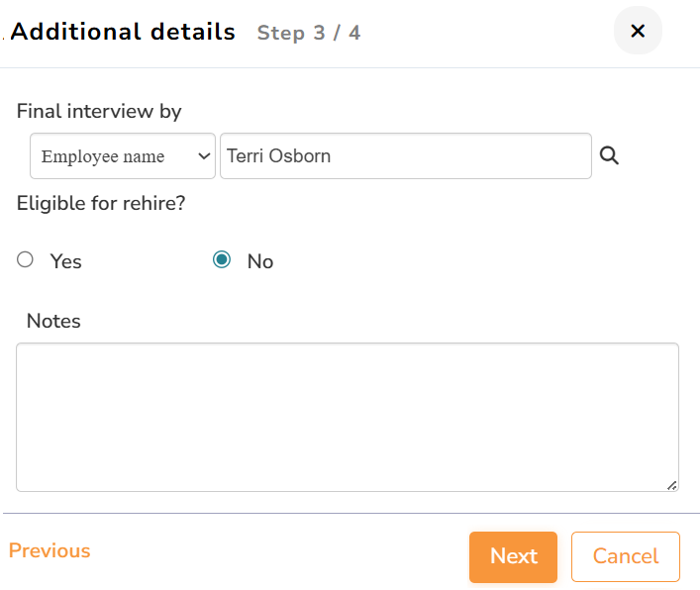Click the Step 3 / 4 indicator
700x590 pixels.
click(309, 33)
